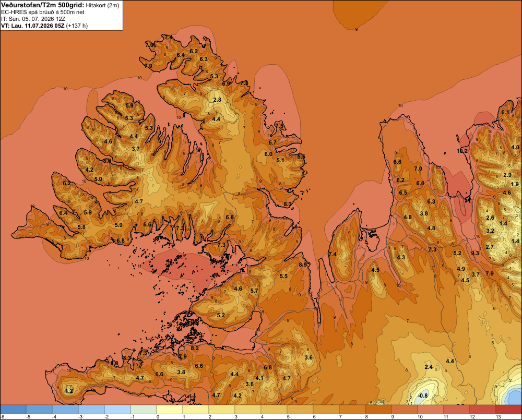Image resolution: width=522 pixels, height=420 pixels.
Task: Click the 4.0 temperature label
Action: 515,147
